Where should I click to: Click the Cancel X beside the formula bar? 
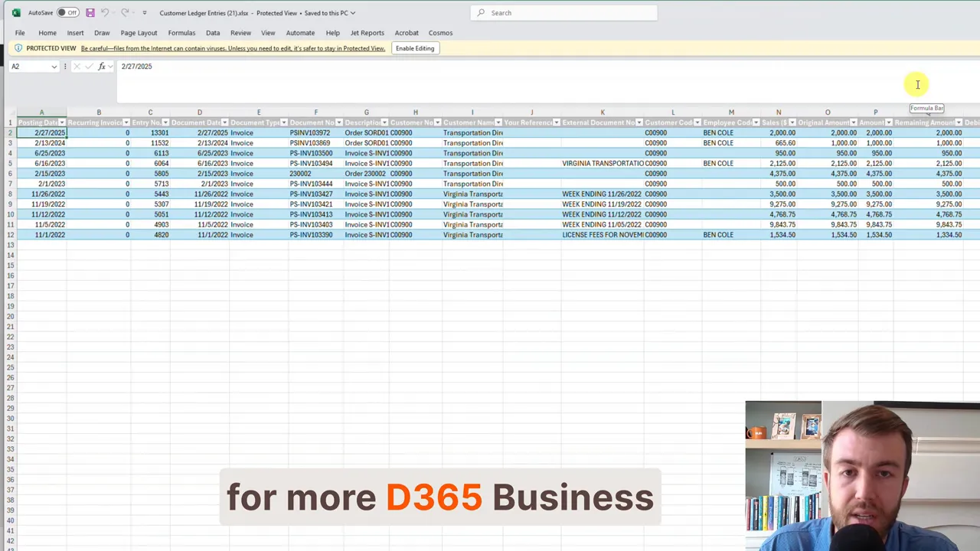tap(77, 66)
